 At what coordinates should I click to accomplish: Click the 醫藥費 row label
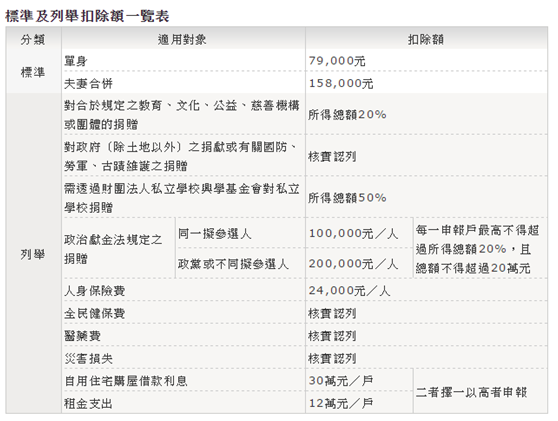pyautogui.click(x=82, y=336)
